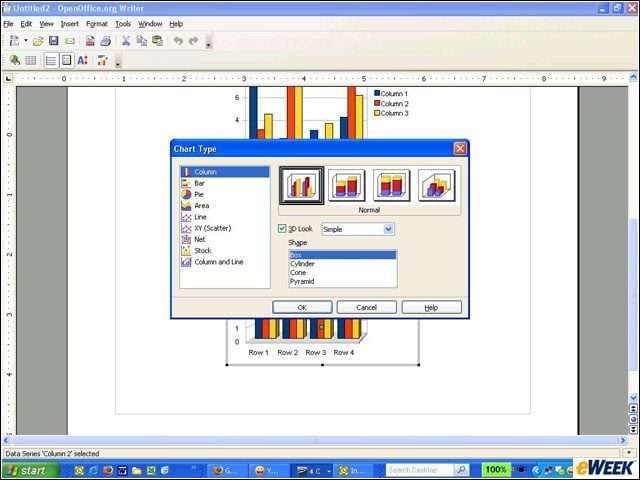
Task: Select Pyramid in Shape list
Action: tap(342, 282)
